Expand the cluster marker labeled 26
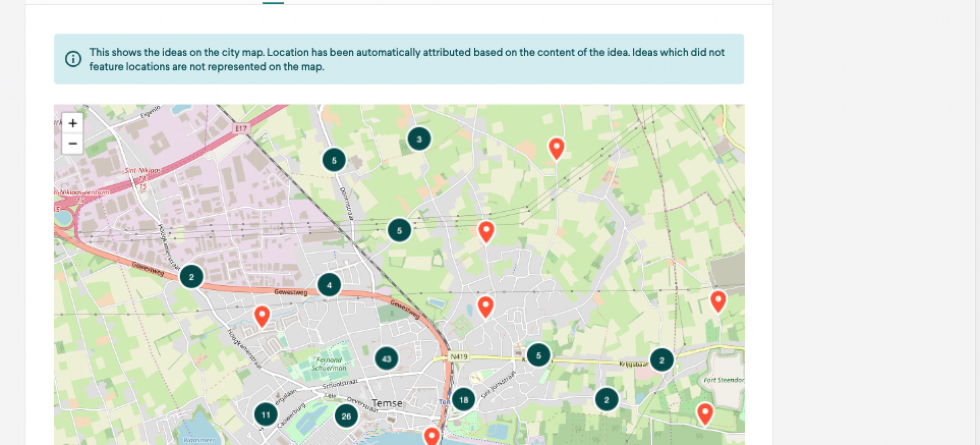Screen dimensions: 980x445 click(346, 416)
